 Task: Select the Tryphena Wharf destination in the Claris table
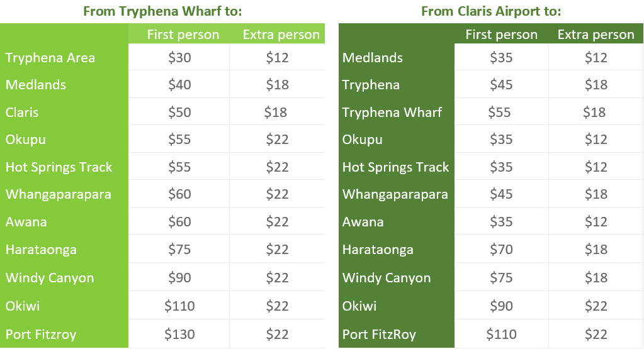click(392, 113)
